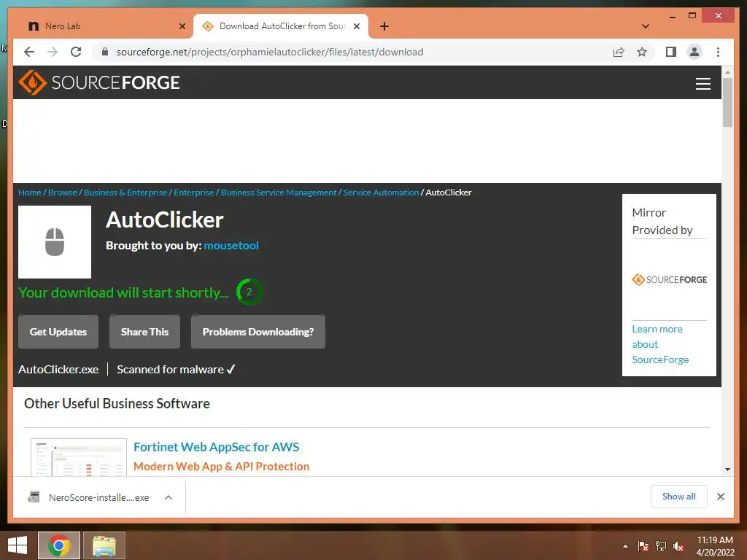Open SourceForge hamburger menu
This screenshot has height=560, width=747.
pyautogui.click(x=703, y=83)
